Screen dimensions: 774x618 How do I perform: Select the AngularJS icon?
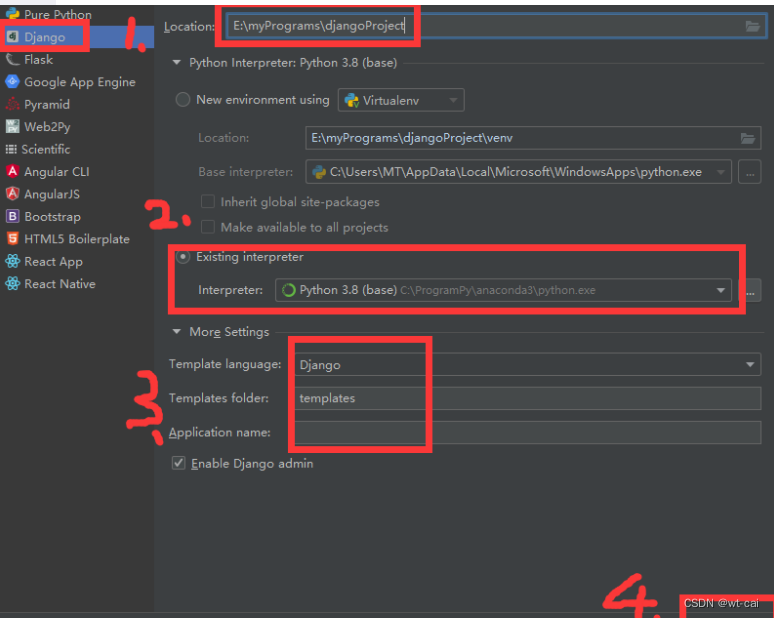[12, 194]
